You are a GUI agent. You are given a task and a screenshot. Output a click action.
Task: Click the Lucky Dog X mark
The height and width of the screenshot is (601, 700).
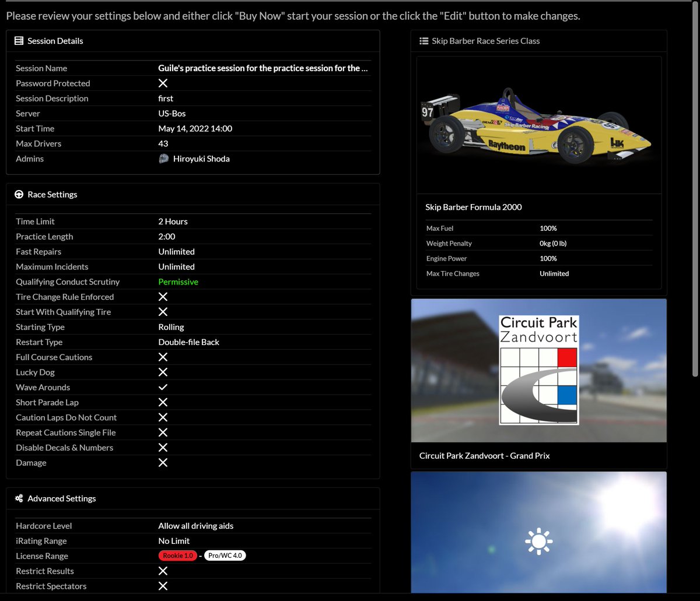[163, 372]
